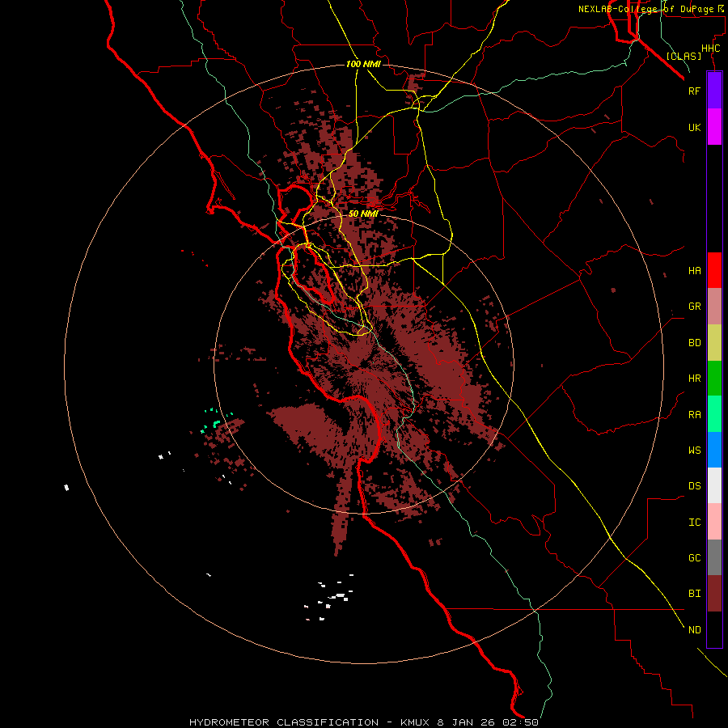Click the magenta UK color swatch
Screen dimensions: 728x728
point(714,127)
